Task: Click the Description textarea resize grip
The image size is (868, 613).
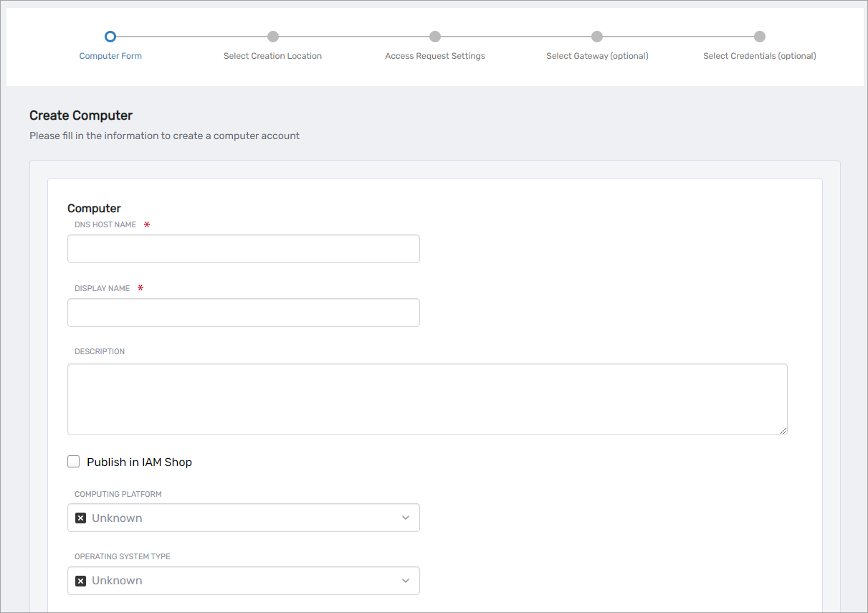Action: [x=784, y=431]
